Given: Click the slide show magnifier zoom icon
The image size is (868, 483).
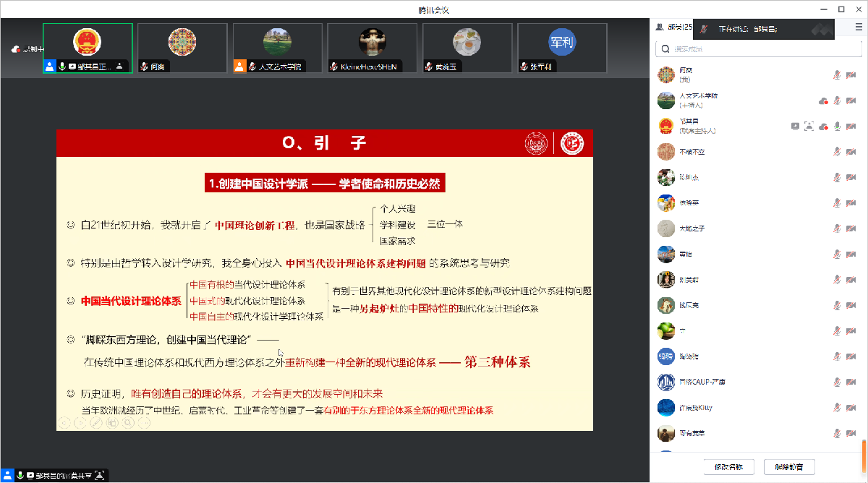Looking at the screenshot, I should [x=128, y=423].
